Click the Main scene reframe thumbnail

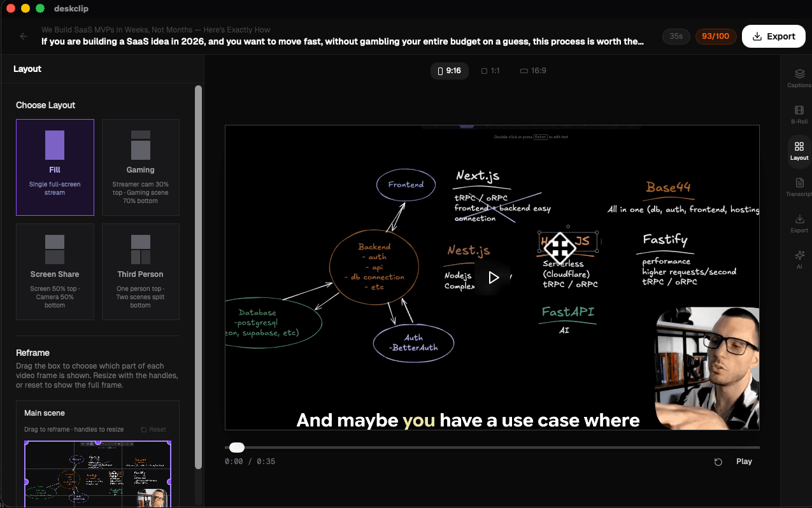pos(98,474)
